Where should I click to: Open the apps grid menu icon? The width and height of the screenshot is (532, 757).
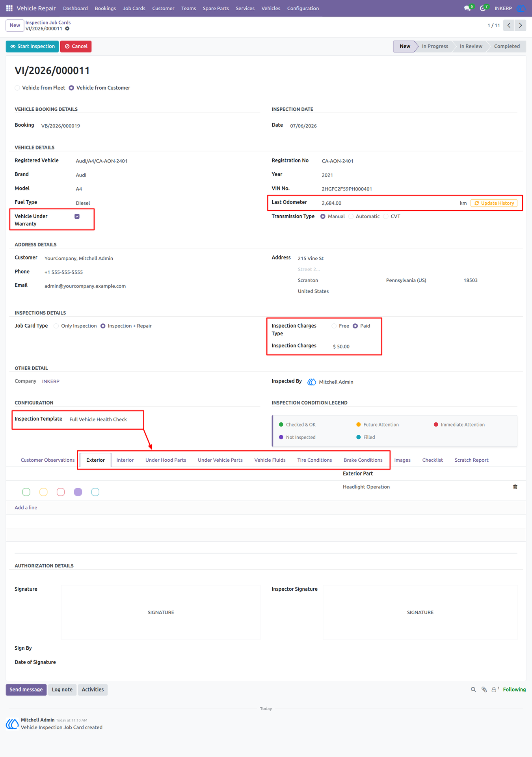click(x=9, y=8)
